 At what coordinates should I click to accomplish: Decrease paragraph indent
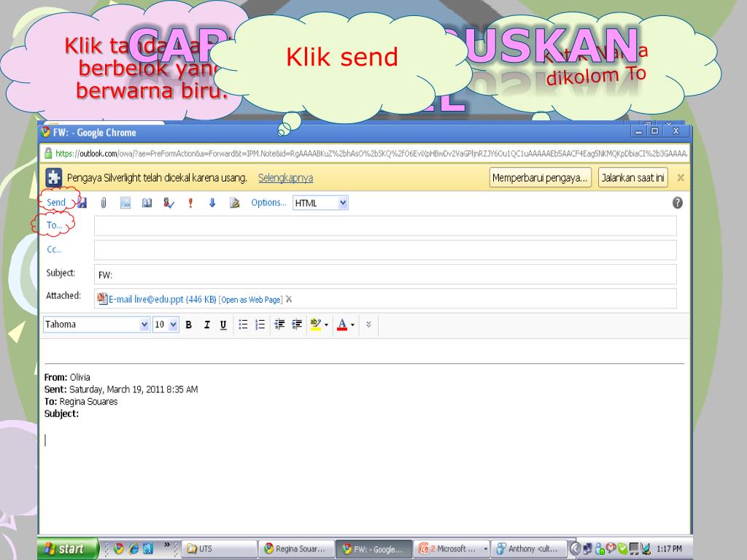pos(279,324)
